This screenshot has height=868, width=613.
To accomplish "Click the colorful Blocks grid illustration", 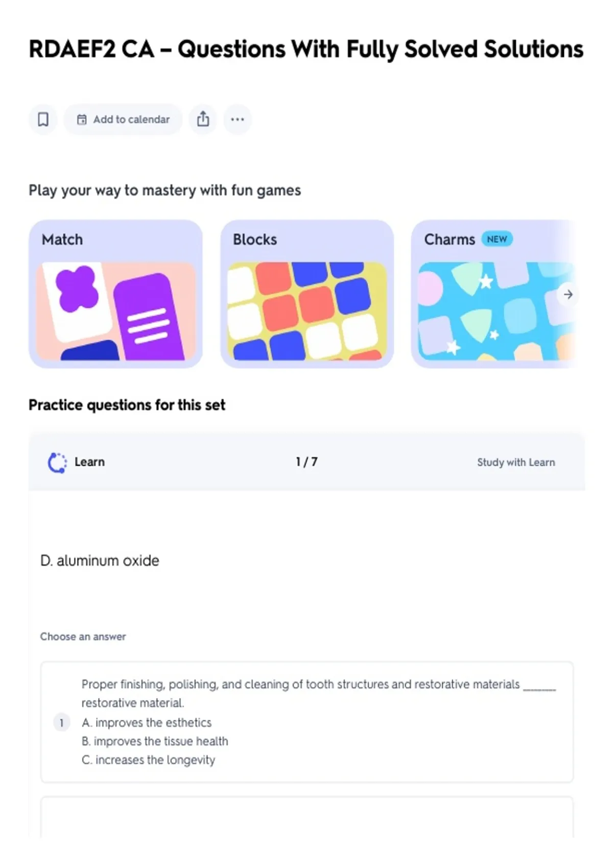I will (307, 311).
